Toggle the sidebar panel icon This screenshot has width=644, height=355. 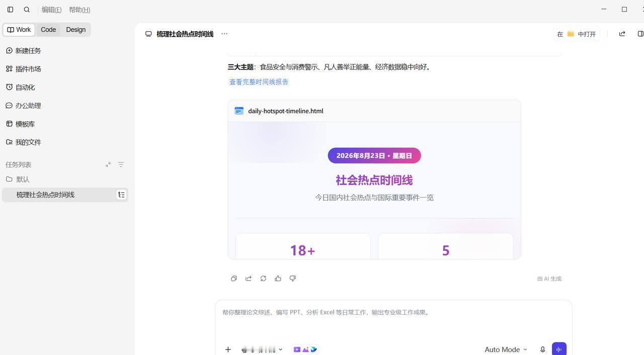click(10, 10)
